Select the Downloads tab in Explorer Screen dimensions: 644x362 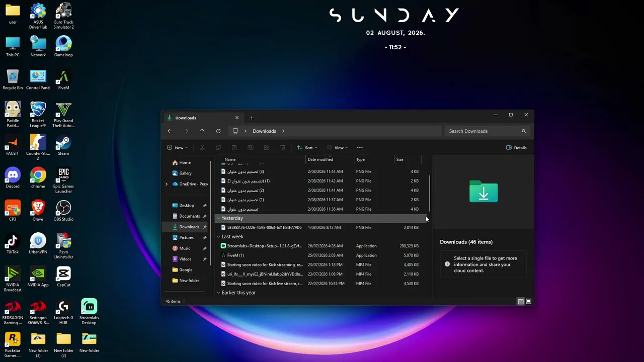pos(203,118)
